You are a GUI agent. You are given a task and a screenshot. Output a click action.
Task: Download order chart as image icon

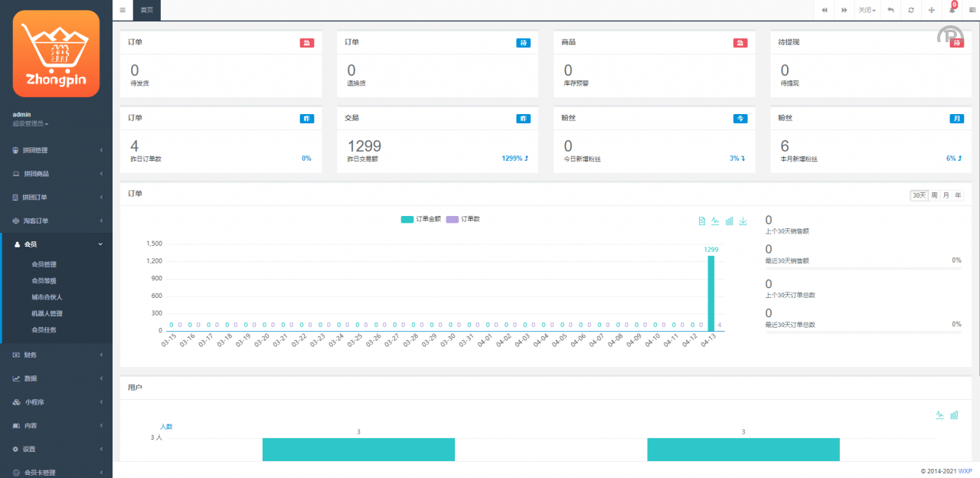tap(743, 221)
